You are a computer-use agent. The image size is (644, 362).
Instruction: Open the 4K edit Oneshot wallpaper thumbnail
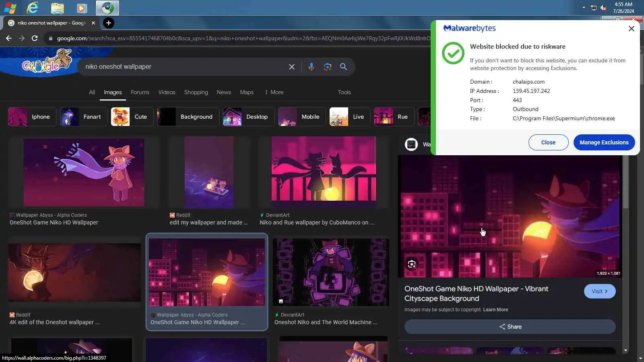(74, 272)
